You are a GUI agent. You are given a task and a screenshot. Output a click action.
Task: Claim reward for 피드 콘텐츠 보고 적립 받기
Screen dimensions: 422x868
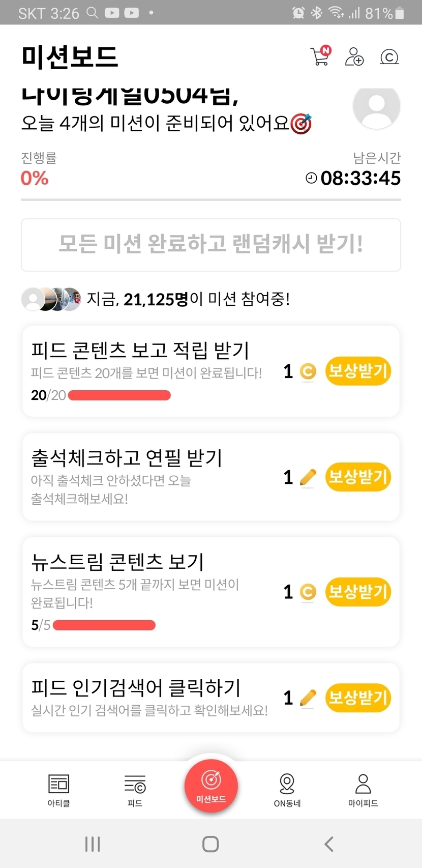358,371
